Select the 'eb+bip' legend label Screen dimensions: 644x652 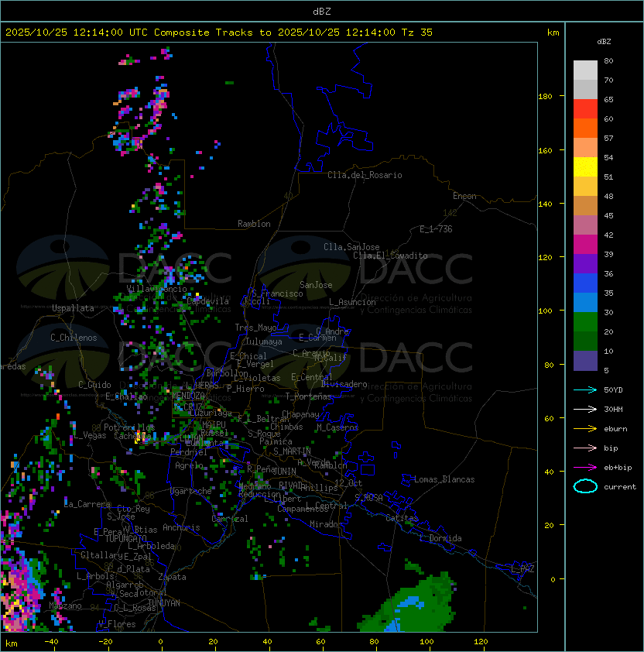(618, 468)
